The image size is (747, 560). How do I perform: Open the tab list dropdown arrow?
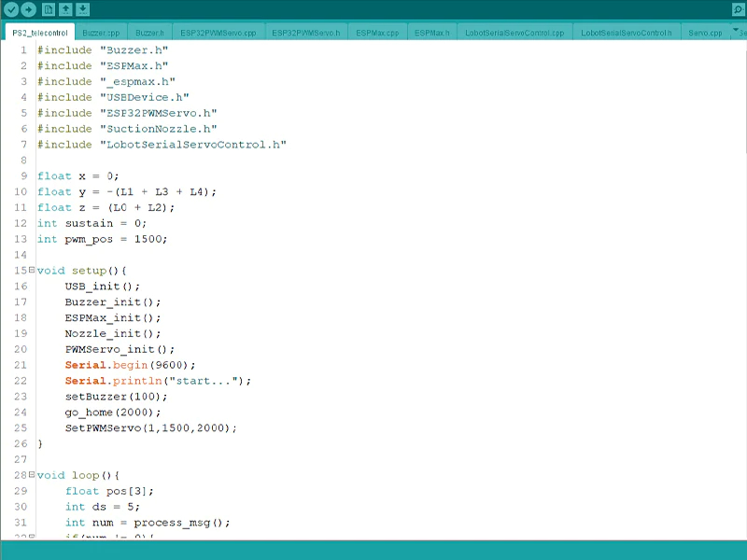(x=737, y=31)
